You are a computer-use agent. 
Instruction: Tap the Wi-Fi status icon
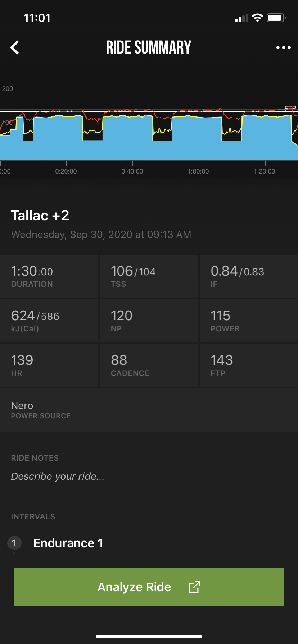click(x=257, y=18)
